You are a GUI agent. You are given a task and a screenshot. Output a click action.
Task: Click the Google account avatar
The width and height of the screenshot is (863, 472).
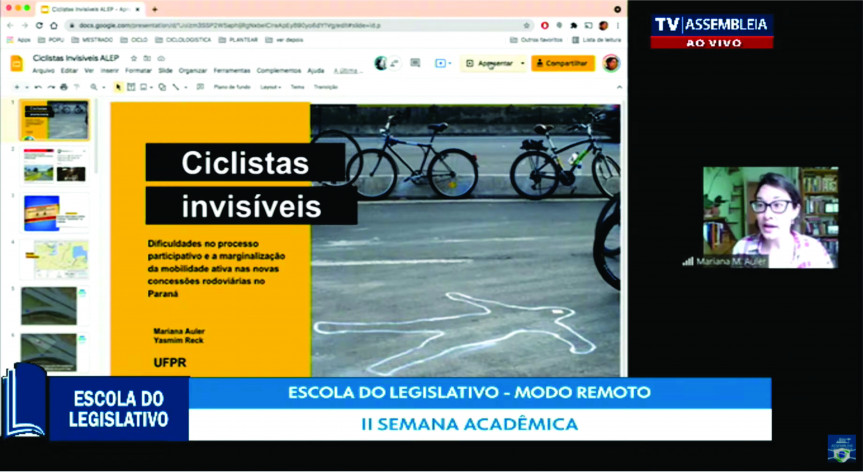610,63
